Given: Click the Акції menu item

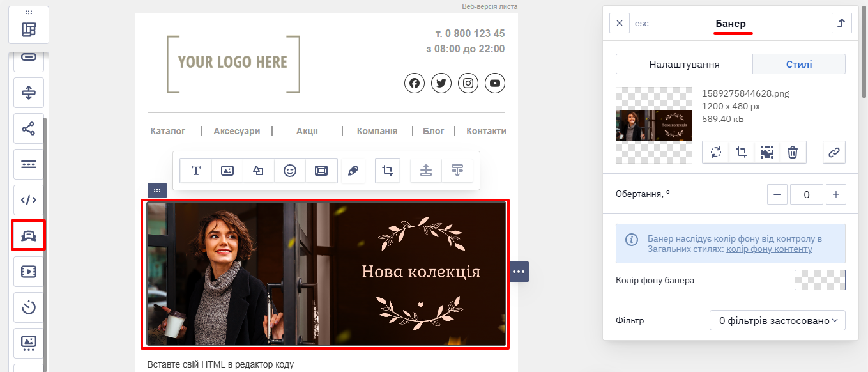Looking at the screenshot, I should click(307, 131).
